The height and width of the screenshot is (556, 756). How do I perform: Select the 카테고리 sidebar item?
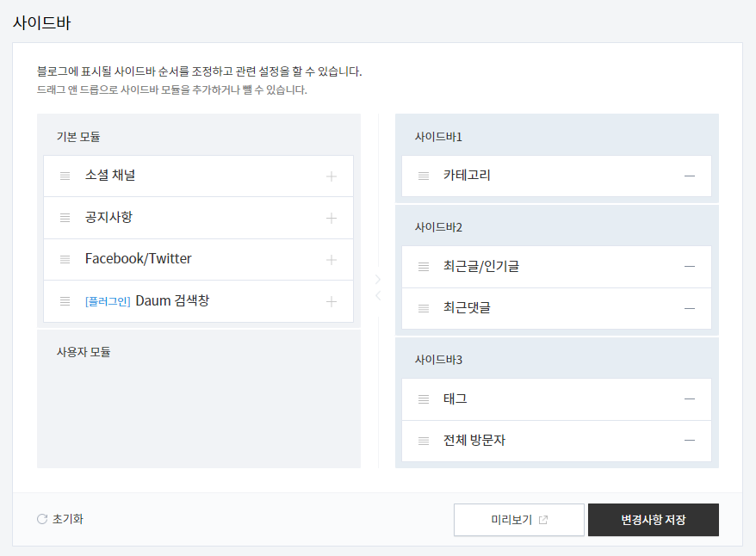[x=556, y=176]
